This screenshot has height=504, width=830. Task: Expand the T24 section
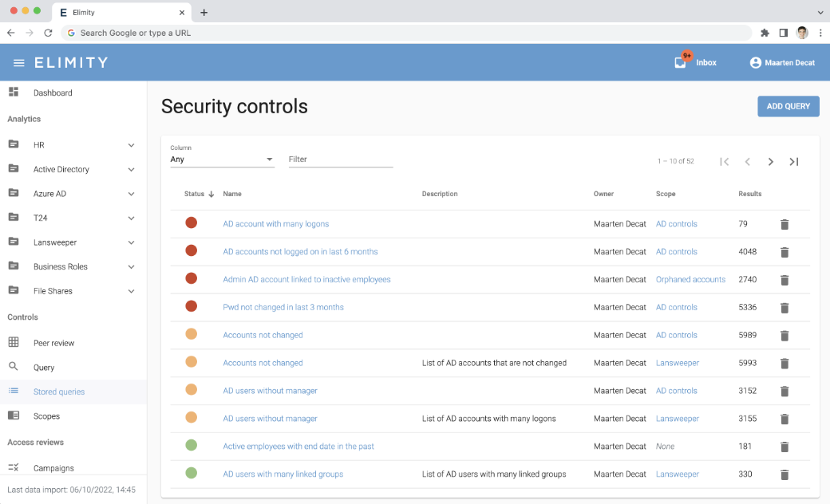click(131, 219)
